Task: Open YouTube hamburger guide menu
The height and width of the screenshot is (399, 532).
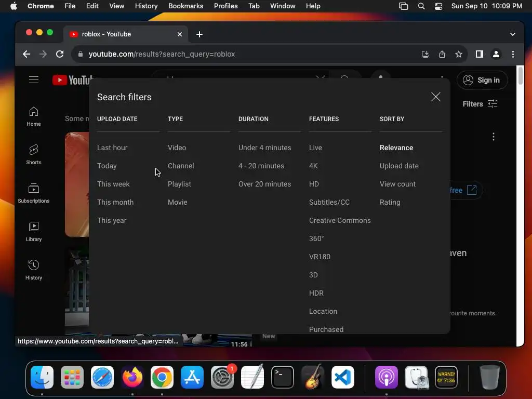Action: click(x=34, y=79)
